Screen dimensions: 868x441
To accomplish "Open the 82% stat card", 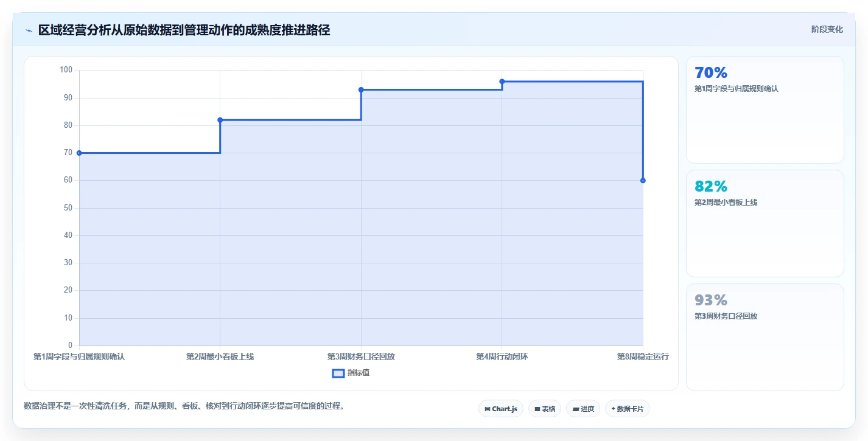I will click(765, 224).
